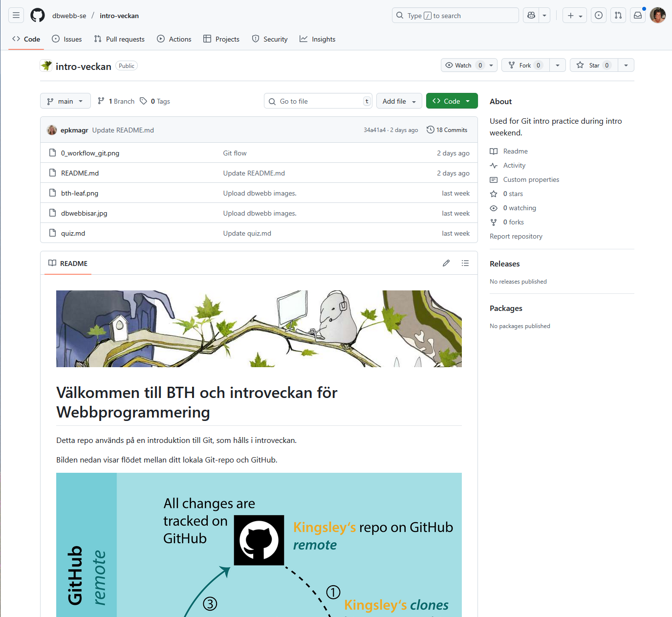
Task: Open the green Code dropdown button
Action: (452, 101)
